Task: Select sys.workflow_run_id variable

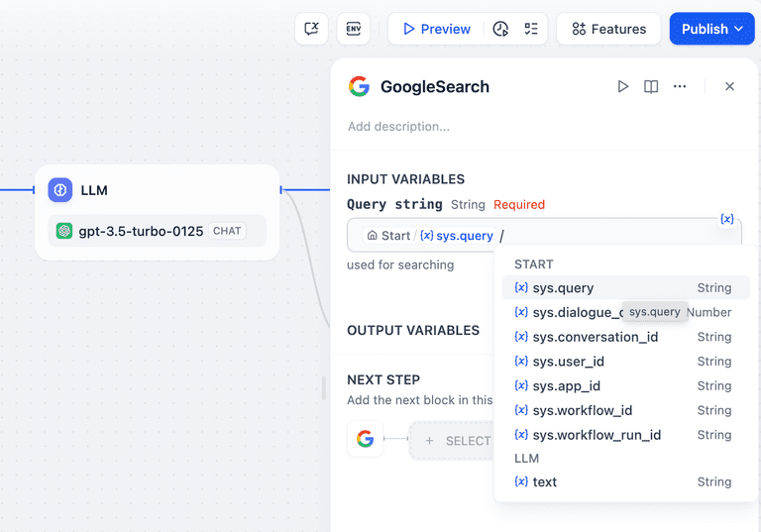Action: (x=597, y=435)
